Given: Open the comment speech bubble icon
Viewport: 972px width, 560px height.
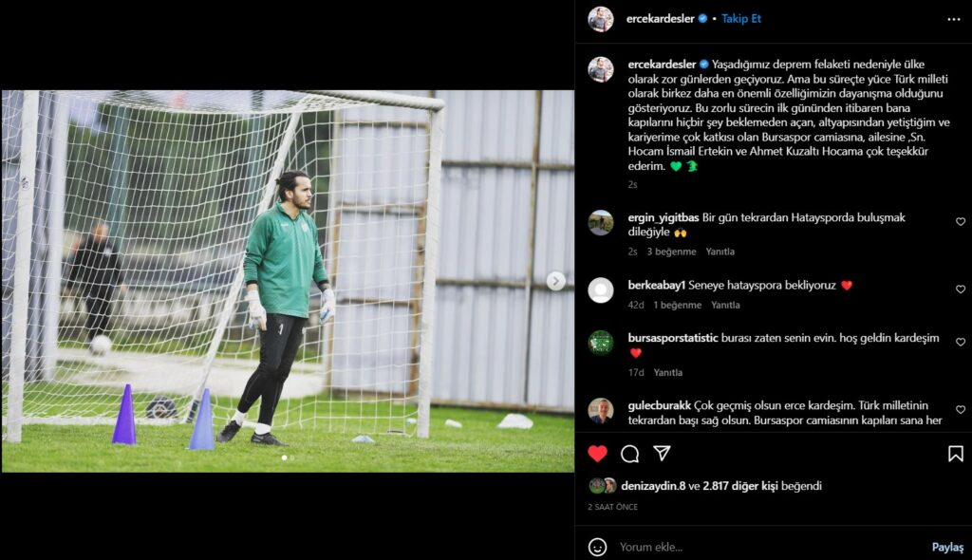Looking at the screenshot, I should (x=630, y=454).
